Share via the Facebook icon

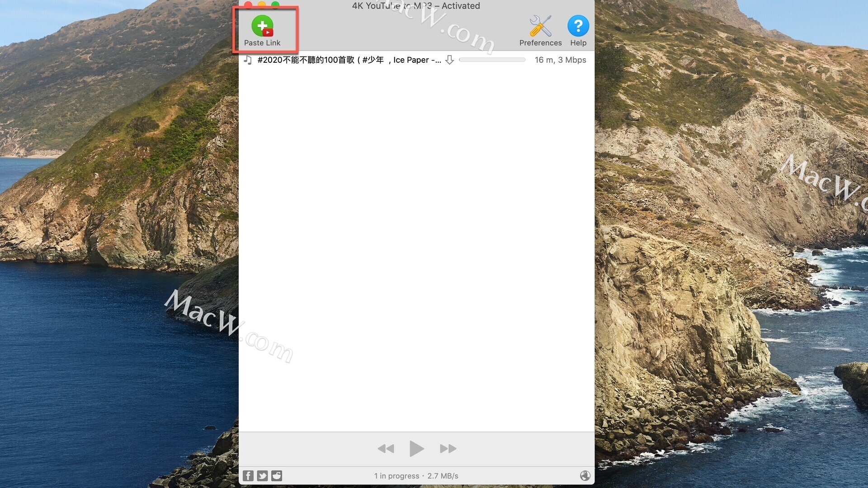[248, 476]
